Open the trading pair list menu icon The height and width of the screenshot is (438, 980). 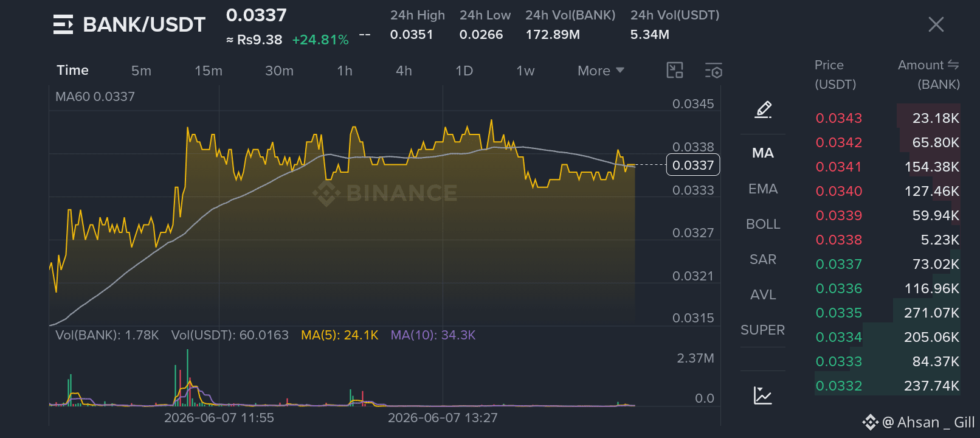63,24
